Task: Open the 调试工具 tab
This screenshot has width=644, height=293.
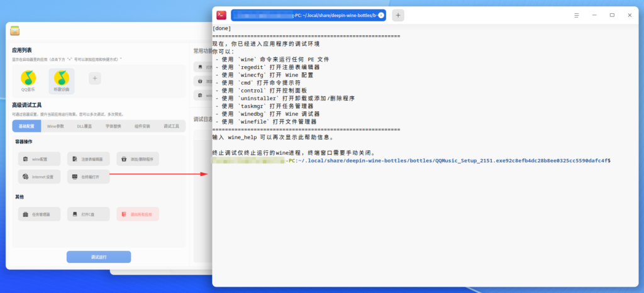Action: coord(171,126)
